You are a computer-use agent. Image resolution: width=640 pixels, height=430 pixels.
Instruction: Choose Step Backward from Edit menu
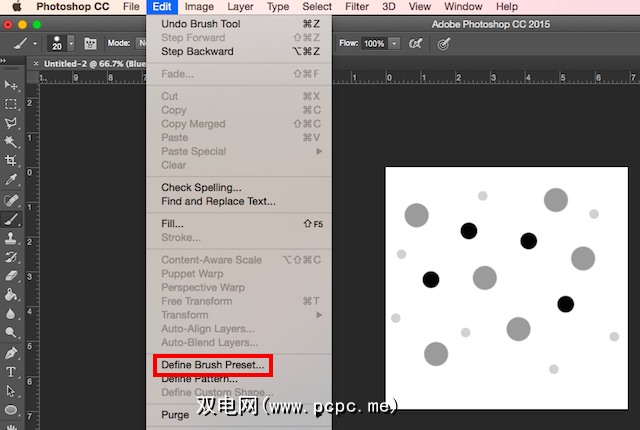[197, 51]
